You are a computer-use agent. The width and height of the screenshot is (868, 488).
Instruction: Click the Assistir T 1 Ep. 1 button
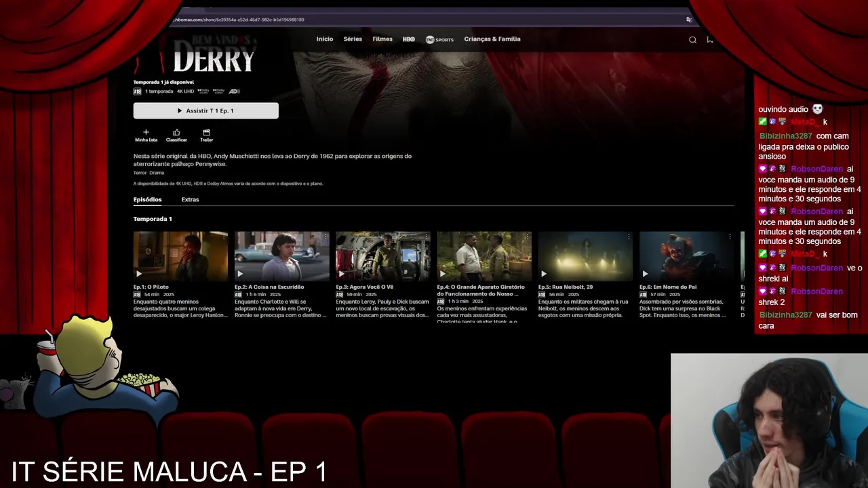[205, 110]
